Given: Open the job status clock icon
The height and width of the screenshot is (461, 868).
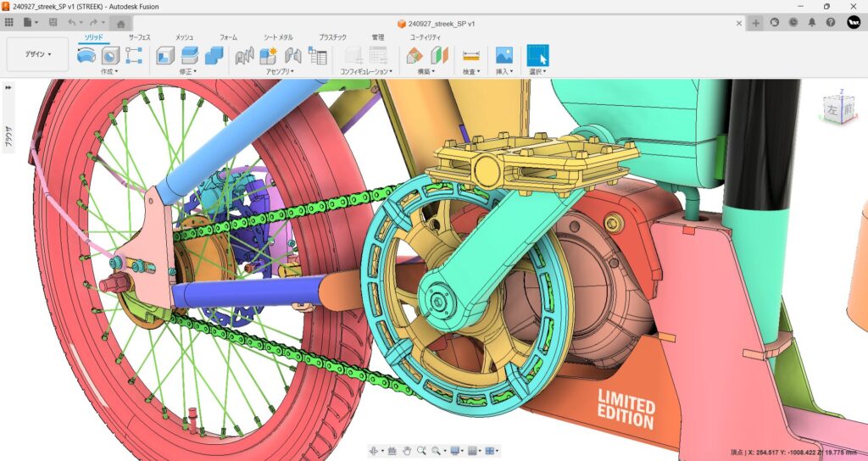Looking at the screenshot, I should 793,23.
